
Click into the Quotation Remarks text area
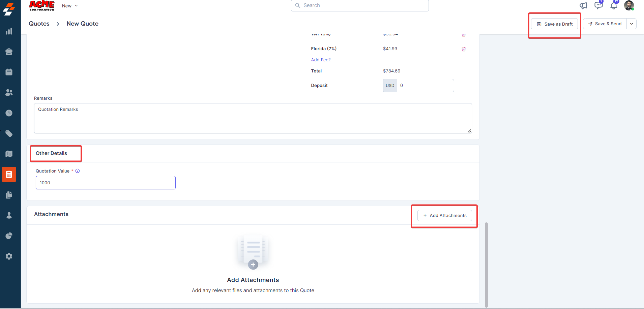pyautogui.click(x=253, y=118)
